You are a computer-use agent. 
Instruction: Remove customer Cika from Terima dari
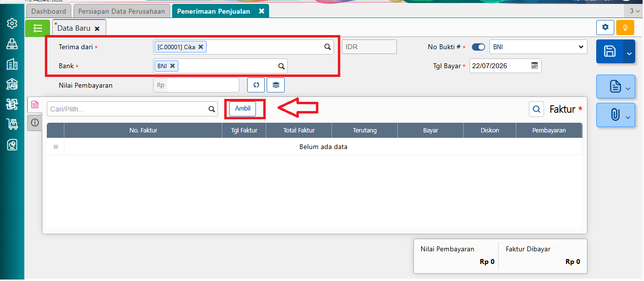(x=201, y=47)
